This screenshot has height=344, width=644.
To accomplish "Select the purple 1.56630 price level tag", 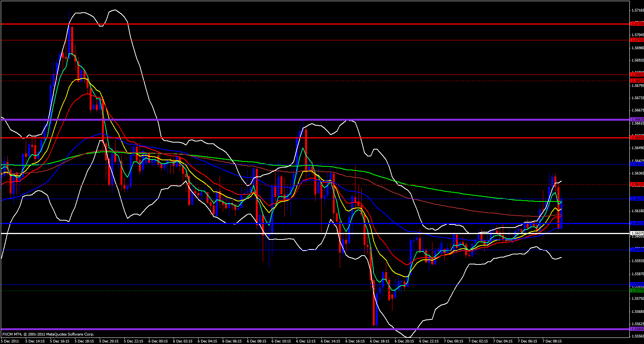I will point(637,120).
